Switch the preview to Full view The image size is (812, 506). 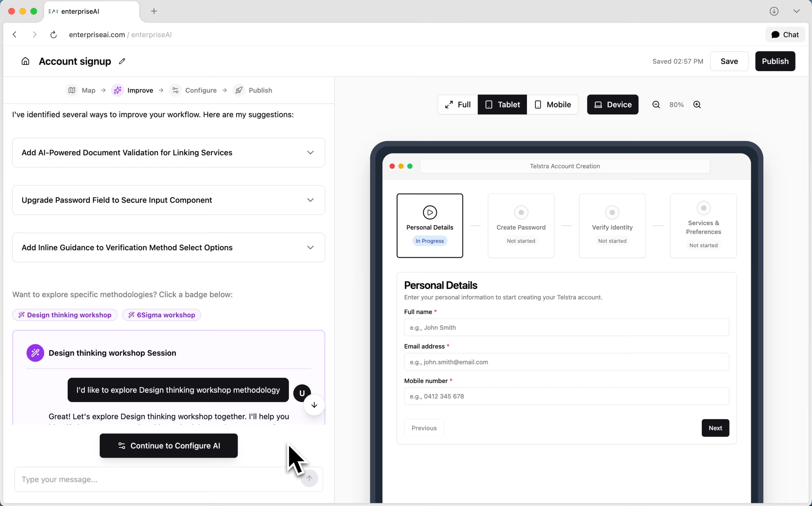click(458, 105)
